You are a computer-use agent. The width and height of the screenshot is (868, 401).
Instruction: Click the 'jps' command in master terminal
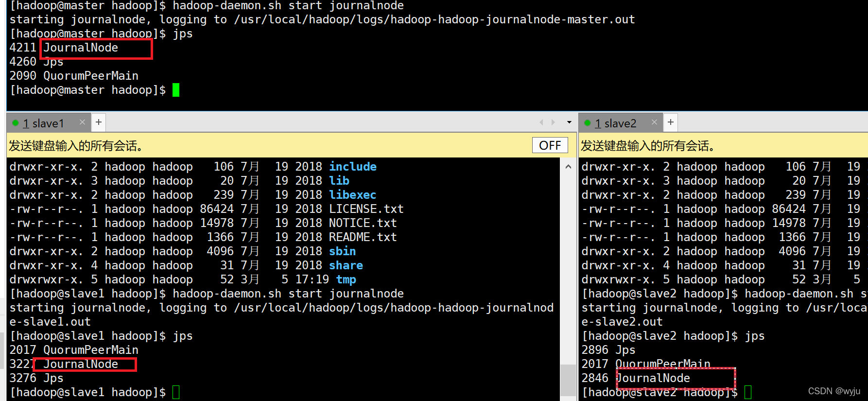(183, 34)
